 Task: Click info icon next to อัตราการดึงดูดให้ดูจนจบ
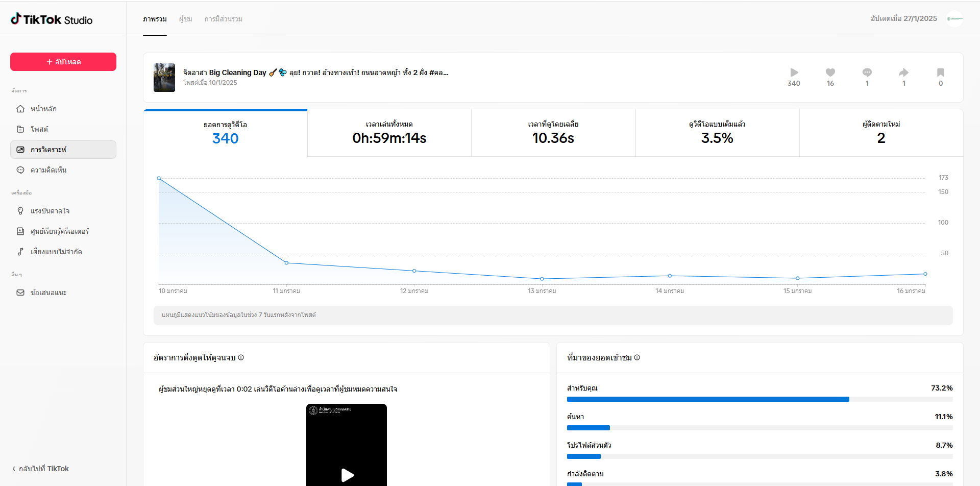pos(241,357)
